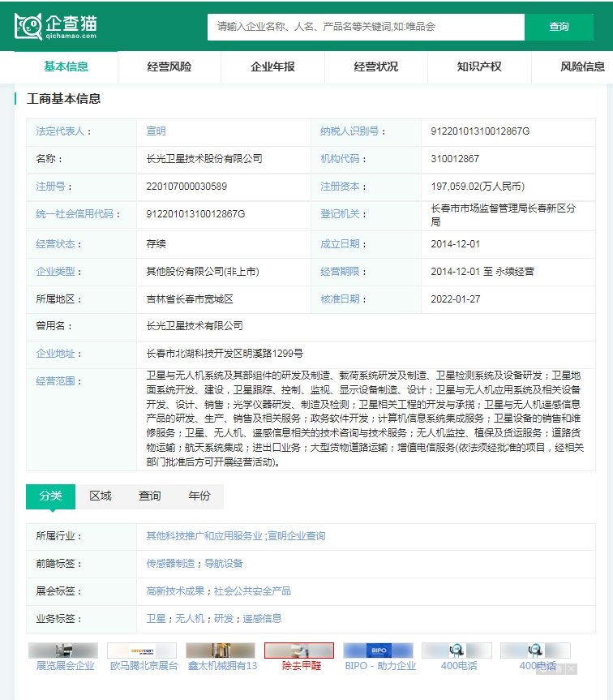Close the ad bar with X button
Screen dimensions: 613x700
pyautogui.click(x=572, y=669)
